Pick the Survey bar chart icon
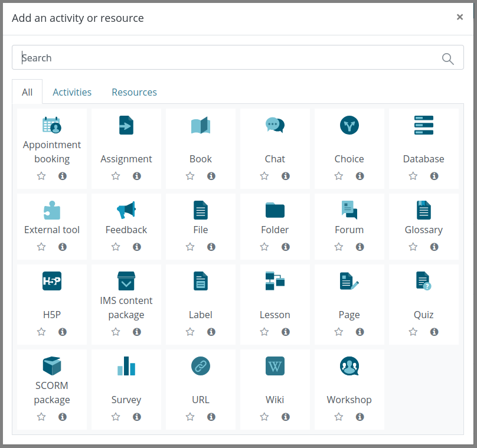The image size is (477, 448). 126,366
